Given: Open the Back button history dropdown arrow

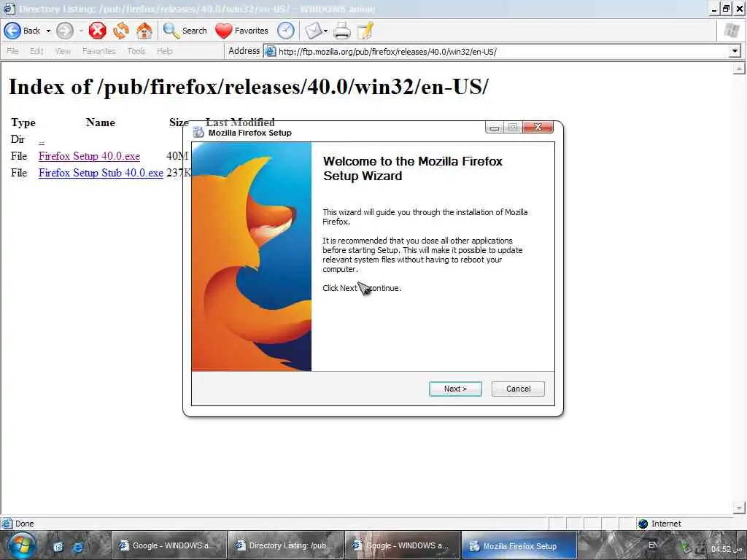Looking at the screenshot, I should coord(48,31).
